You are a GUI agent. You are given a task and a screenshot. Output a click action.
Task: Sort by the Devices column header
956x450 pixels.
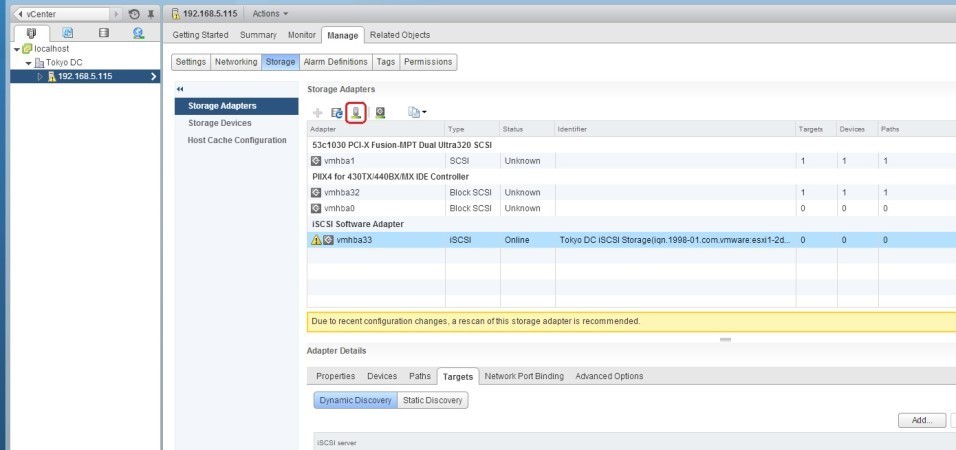click(857, 129)
